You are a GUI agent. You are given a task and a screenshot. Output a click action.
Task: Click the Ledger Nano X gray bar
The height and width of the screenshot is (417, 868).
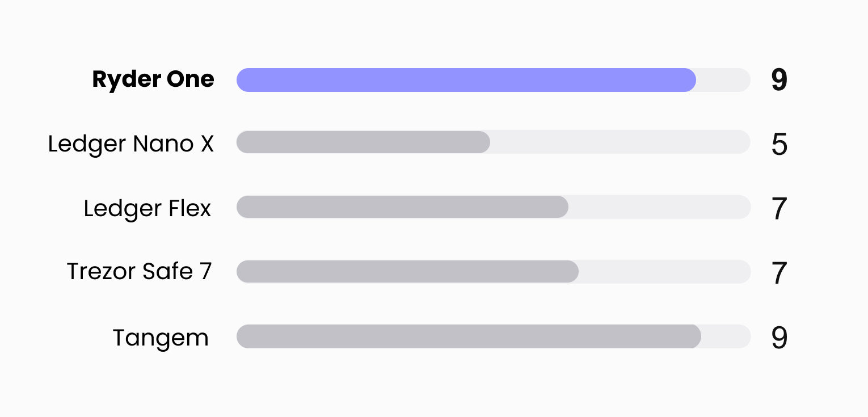coord(363,142)
